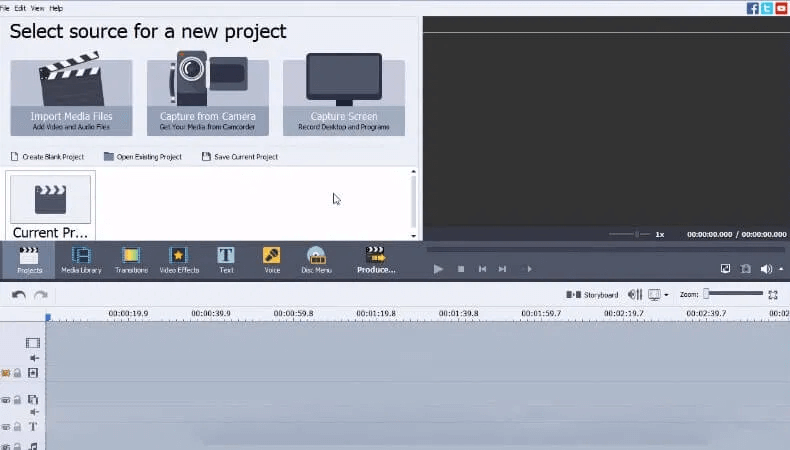Image resolution: width=790 pixels, height=450 pixels.
Task: Toggle full screen preview icon
Action: pos(725,269)
